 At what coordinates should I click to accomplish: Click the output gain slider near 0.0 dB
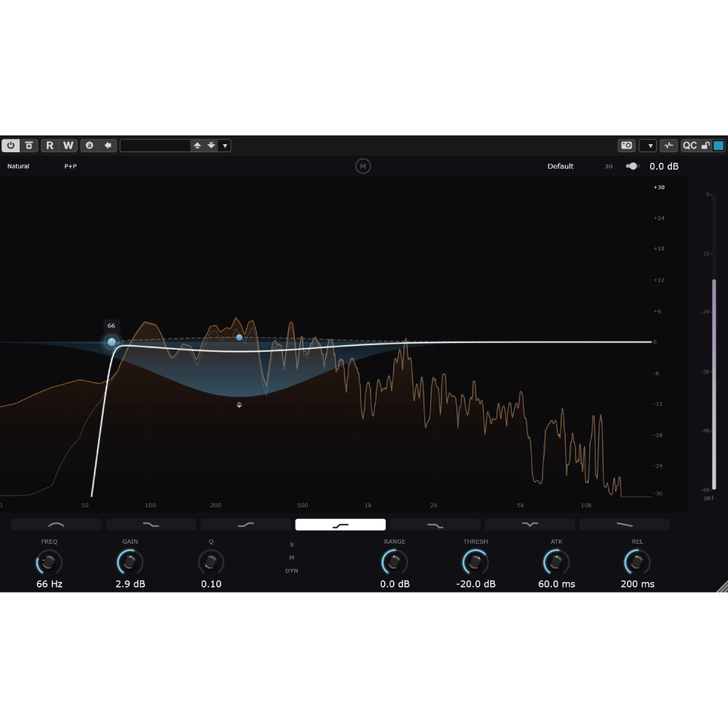tap(632, 167)
